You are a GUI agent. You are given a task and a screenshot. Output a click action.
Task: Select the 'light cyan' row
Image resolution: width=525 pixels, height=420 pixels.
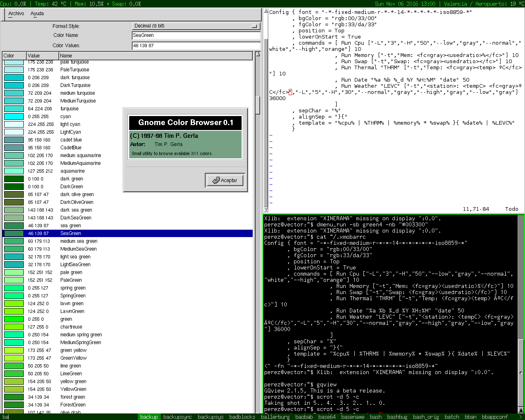coord(128,124)
